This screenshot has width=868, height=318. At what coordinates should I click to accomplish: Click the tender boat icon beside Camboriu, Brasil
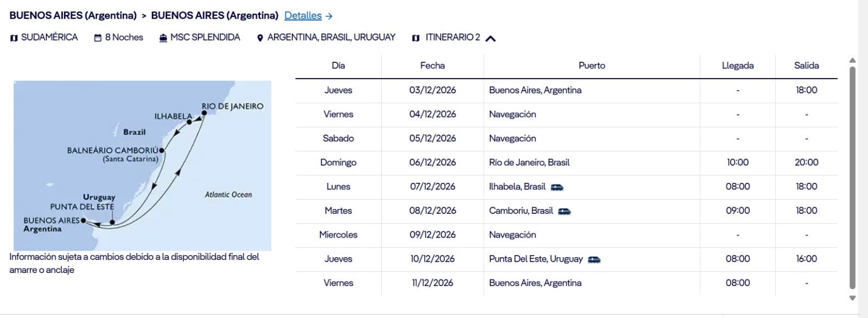(x=564, y=211)
